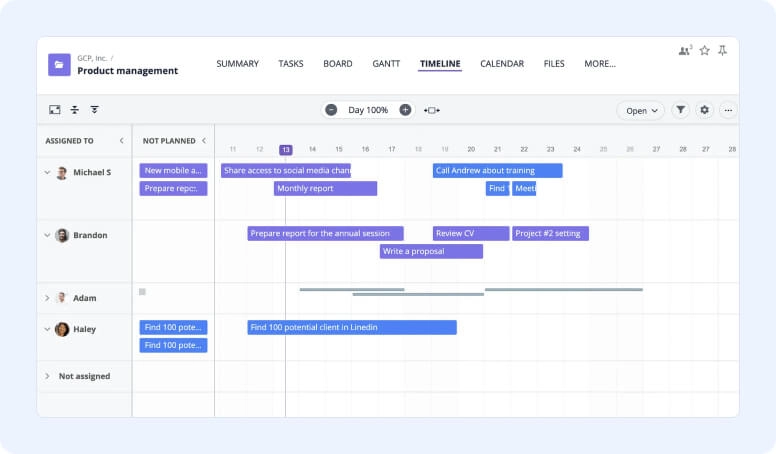Collapse the Not Planned column
776x454 pixels.
tap(204, 141)
